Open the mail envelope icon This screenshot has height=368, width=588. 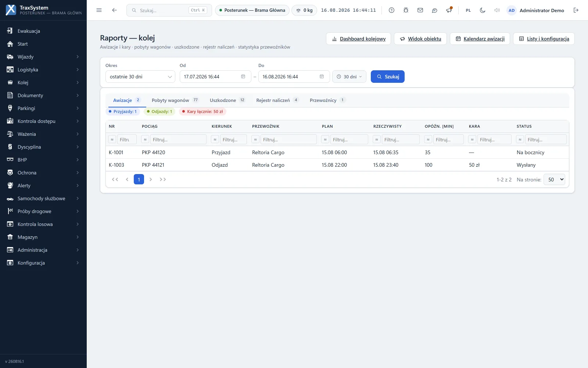[420, 10]
